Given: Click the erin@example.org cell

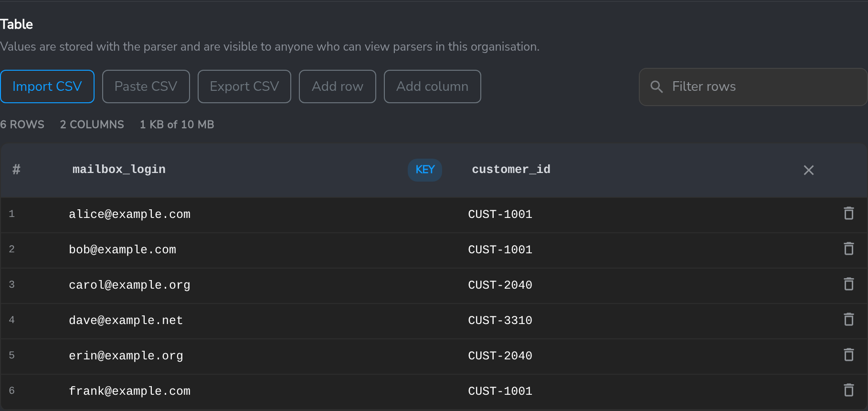Looking at the screenshot, I should pos(126,356).
